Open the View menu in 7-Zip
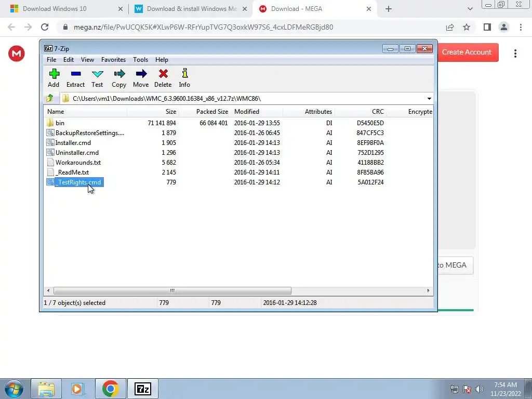This screenshot has width=532, height=399. (x=87, y=60)
